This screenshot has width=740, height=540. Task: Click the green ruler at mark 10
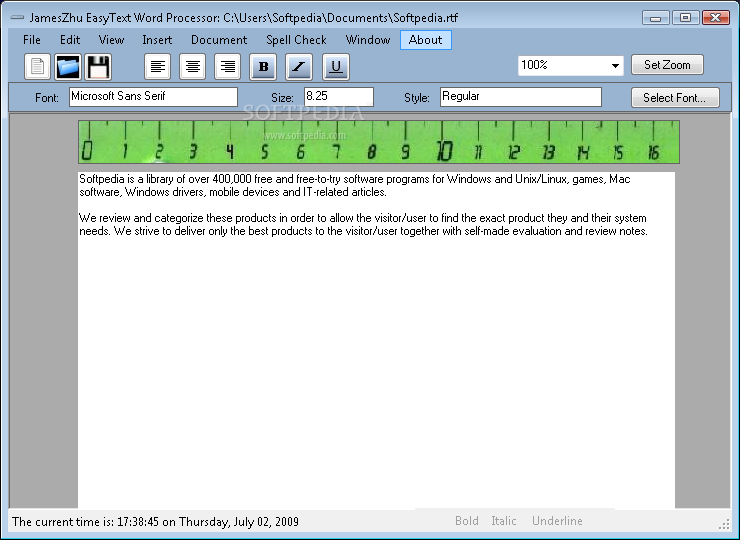click(444, 151)
